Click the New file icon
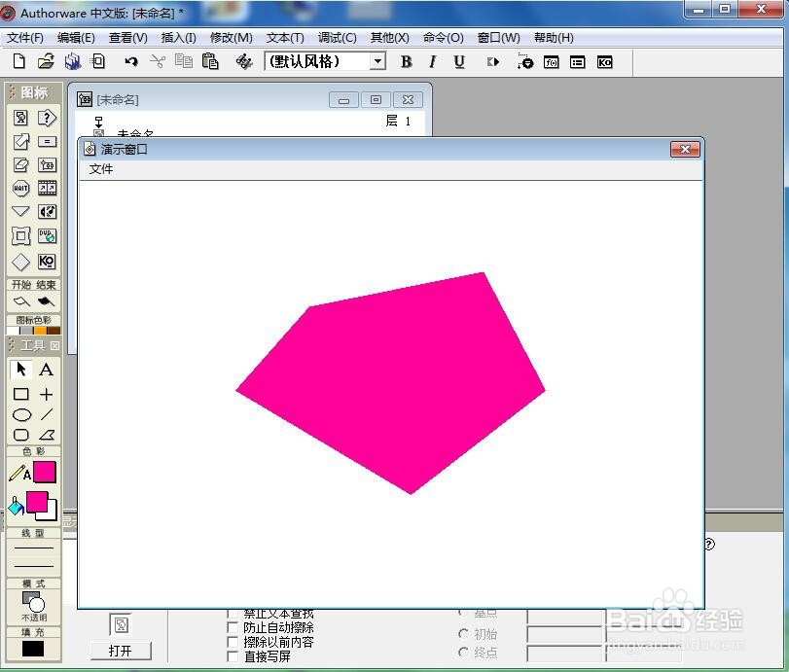789x672 pixels. point(19,61)
